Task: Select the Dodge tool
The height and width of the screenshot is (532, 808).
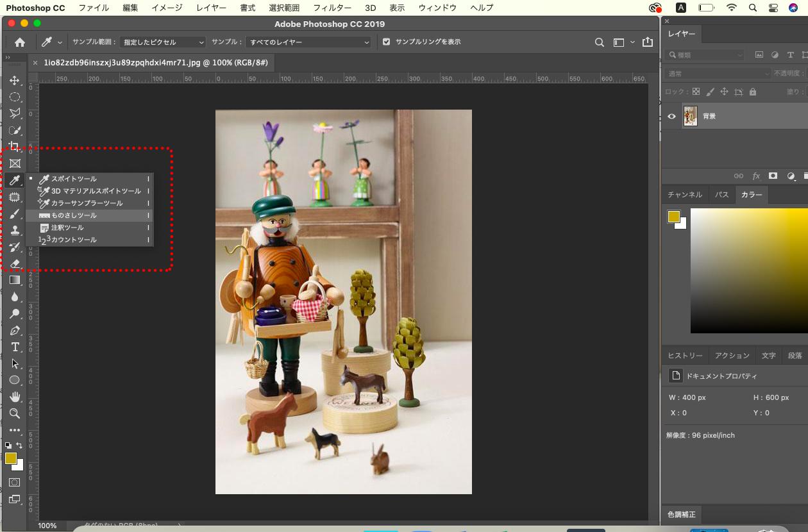Action: [15, 313]
